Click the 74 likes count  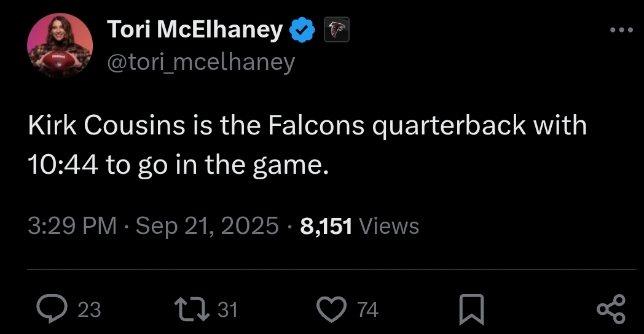click(367, 309)
